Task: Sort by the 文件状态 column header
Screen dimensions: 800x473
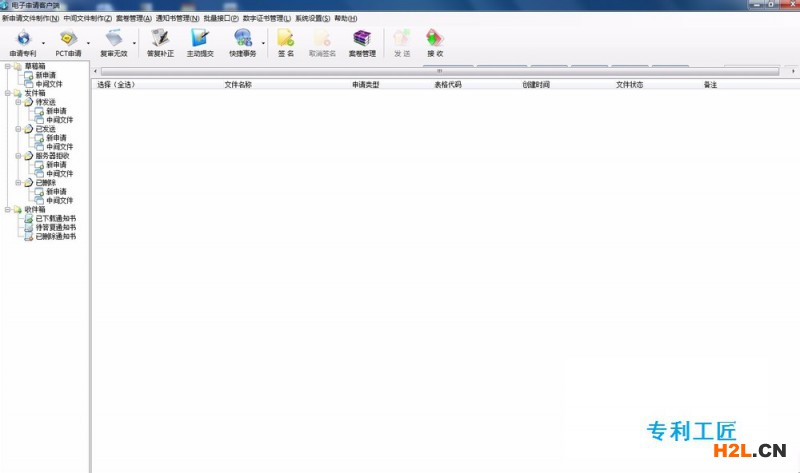Action: (630, 85)
